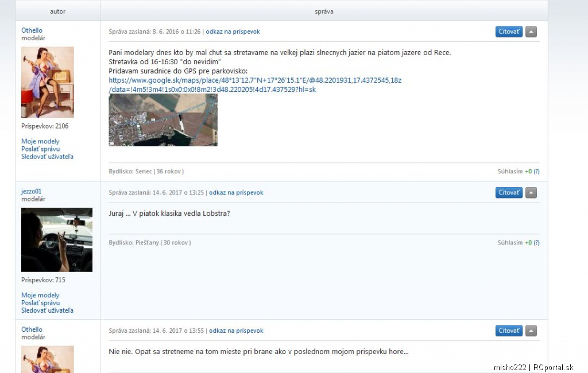Open the permalink of the 14. 6. 2017 13:25 post
The image size is (588, 373).
pyautogui.click(x=236, y=193)
